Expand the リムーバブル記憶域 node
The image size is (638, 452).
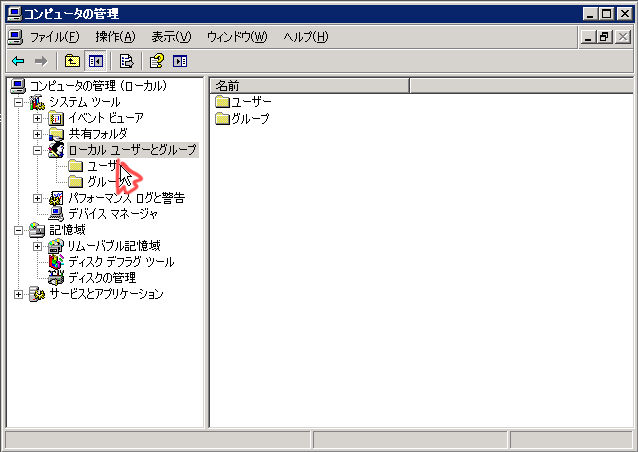pyautogui.click(x=37, y=247)
